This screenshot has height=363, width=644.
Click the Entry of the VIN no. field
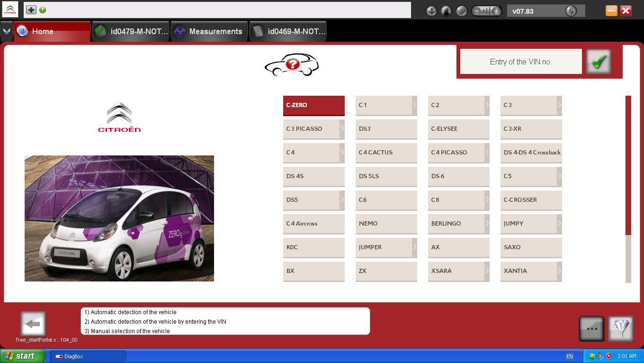pos(521,62)
